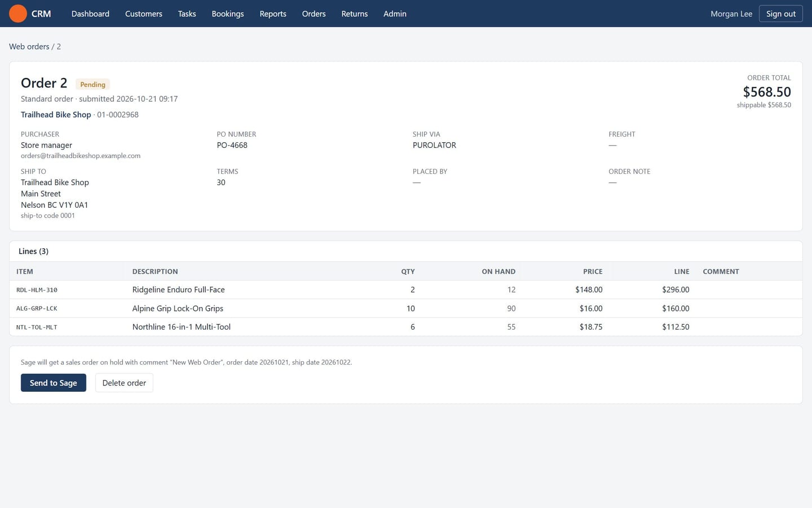The height and width of the screenshot is (508, 812).
Task: Select the $160.00 line total
Action: (x=676, y=308)
